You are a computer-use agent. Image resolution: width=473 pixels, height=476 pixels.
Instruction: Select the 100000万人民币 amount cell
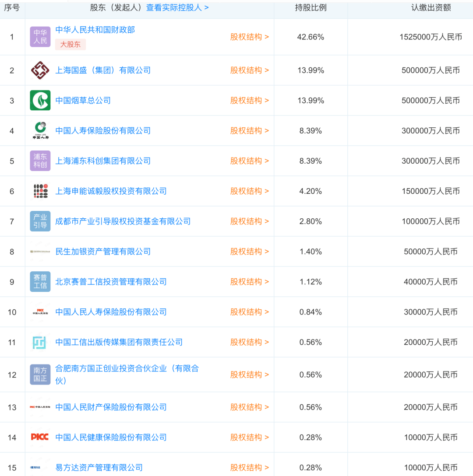431,221
